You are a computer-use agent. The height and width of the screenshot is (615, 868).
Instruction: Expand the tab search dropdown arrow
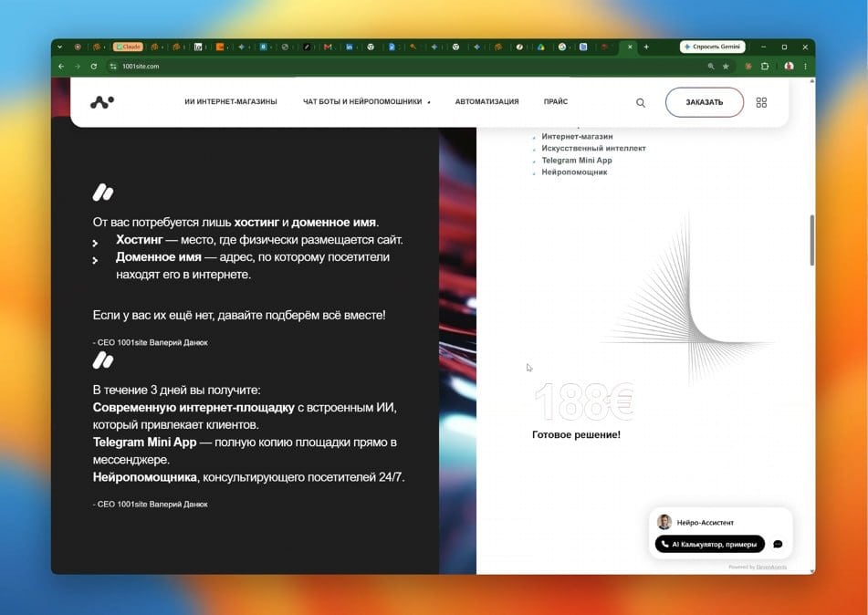tap(60, 47)
